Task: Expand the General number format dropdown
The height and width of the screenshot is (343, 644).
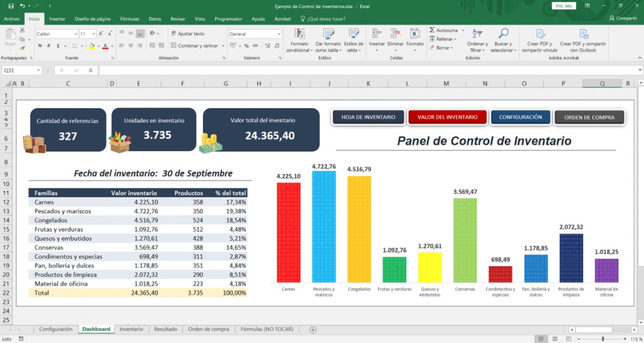Action: [279, 34]
